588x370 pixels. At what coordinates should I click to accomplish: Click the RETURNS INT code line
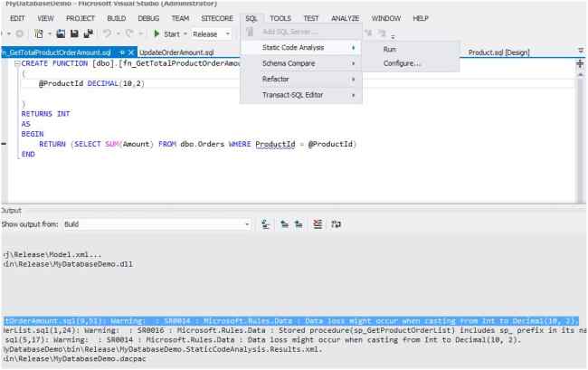[45, 114]
